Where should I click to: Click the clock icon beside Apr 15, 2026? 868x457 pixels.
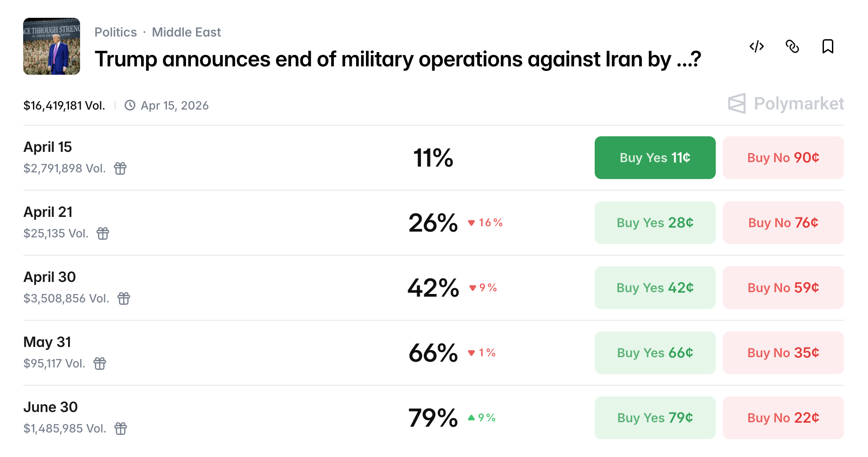130,105
